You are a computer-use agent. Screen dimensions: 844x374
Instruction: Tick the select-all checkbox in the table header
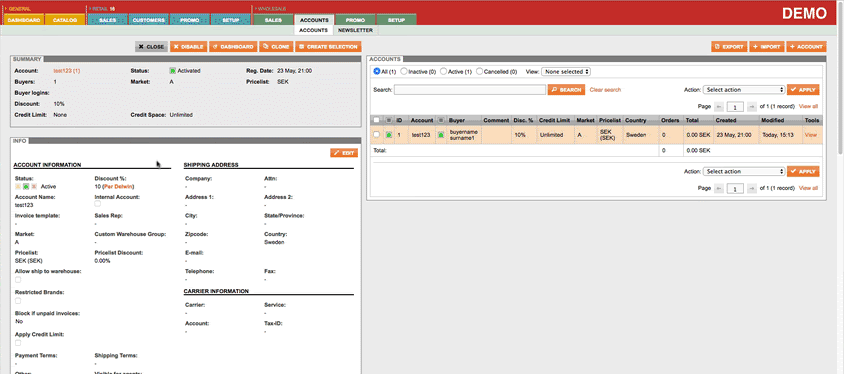pos(376,120)
